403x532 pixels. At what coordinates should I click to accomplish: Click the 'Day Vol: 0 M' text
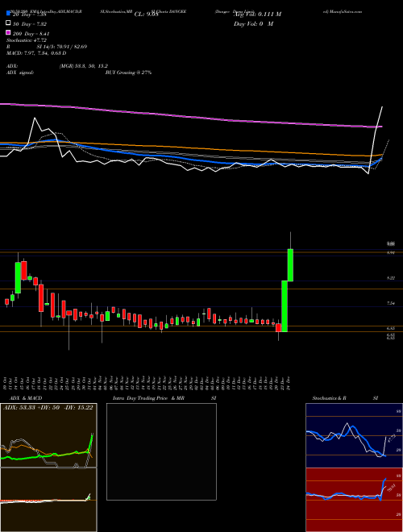(x=253, y=24)
